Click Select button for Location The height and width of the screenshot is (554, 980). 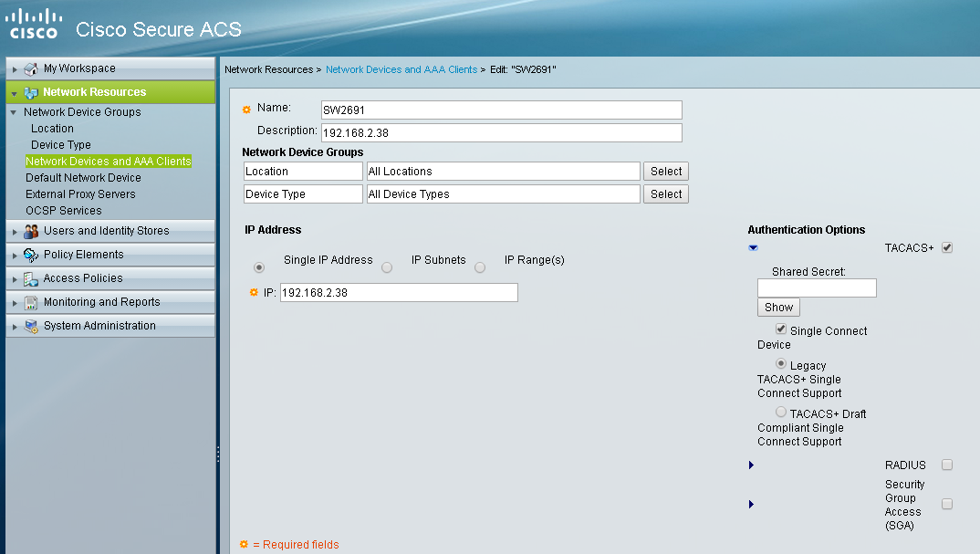point(666,172)
